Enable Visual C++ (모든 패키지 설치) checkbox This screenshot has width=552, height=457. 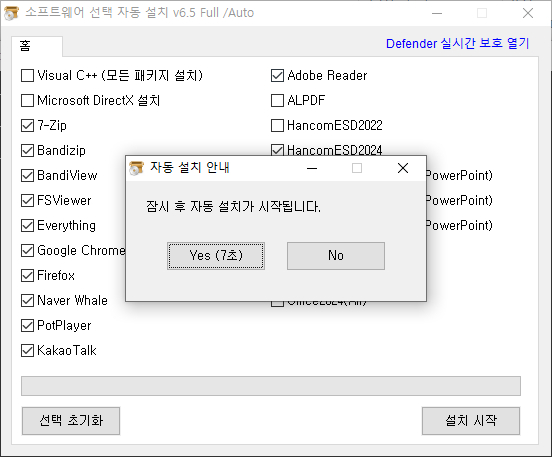click(x=27, y=75)
